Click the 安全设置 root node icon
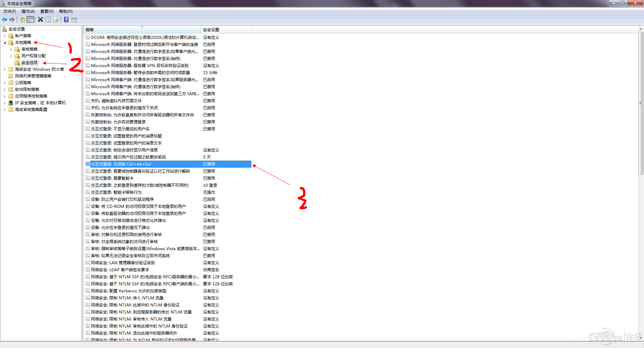This screenshot has height=348, width=644. tap(5, 29)
